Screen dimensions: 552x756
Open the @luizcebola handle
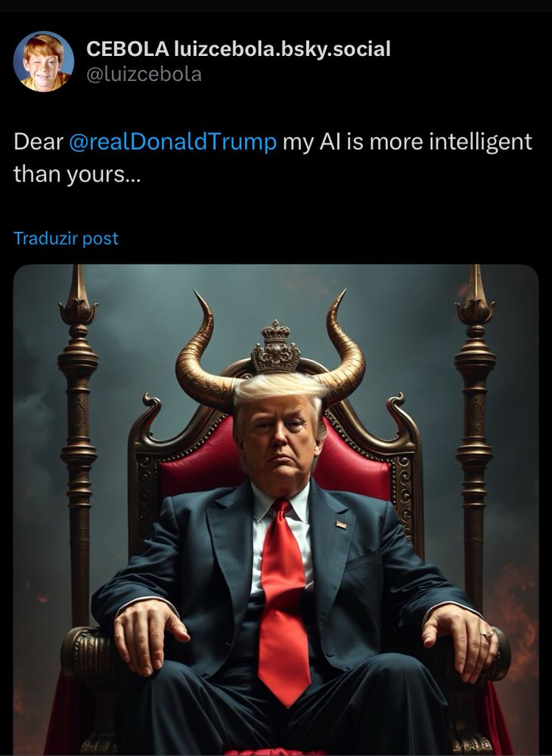click(144, 75)
